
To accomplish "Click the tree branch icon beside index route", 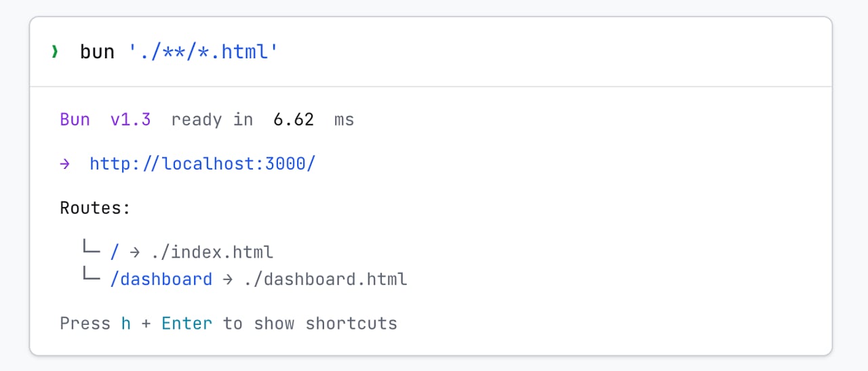I will tap(91, 250).
